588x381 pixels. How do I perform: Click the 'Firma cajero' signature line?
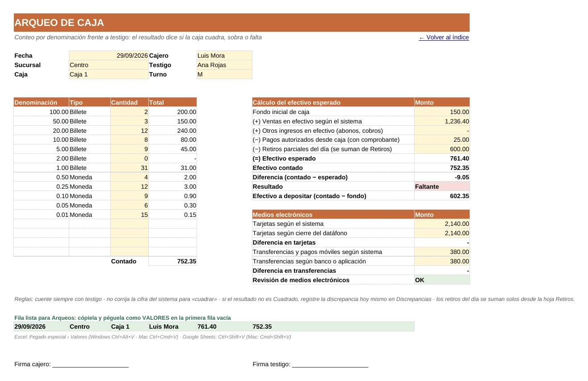coord(90,365)
